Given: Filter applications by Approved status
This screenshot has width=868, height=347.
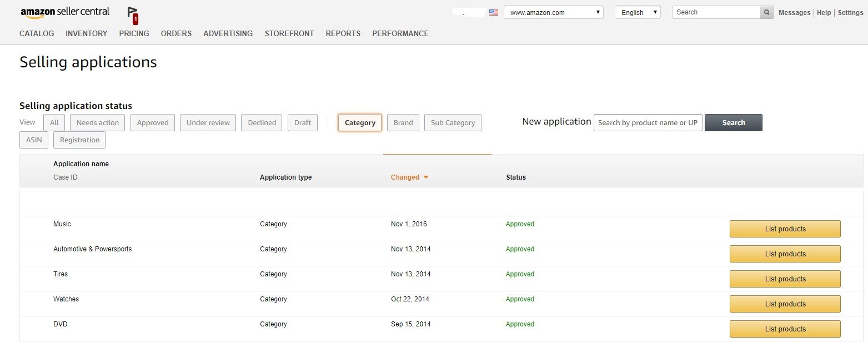Looking at the screenshot, I should 153,122.
